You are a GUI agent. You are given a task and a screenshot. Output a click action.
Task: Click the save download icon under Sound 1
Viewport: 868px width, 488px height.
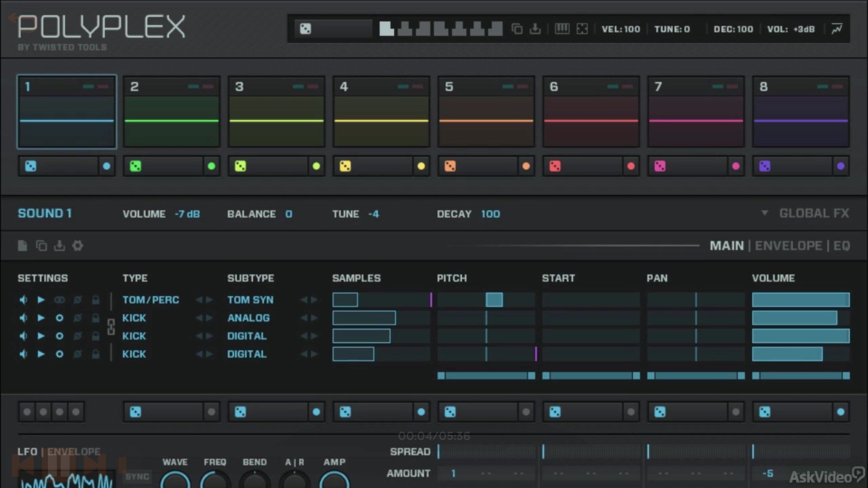click(x=59, y=246)
